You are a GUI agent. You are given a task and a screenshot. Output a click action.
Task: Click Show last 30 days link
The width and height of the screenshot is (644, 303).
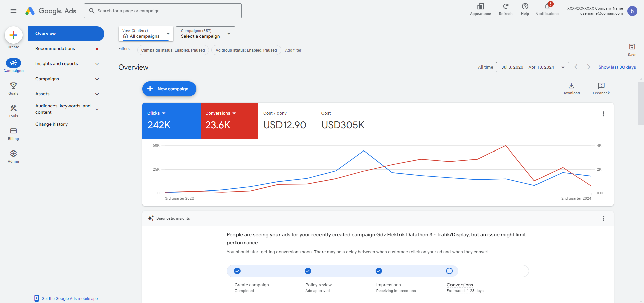617,67
